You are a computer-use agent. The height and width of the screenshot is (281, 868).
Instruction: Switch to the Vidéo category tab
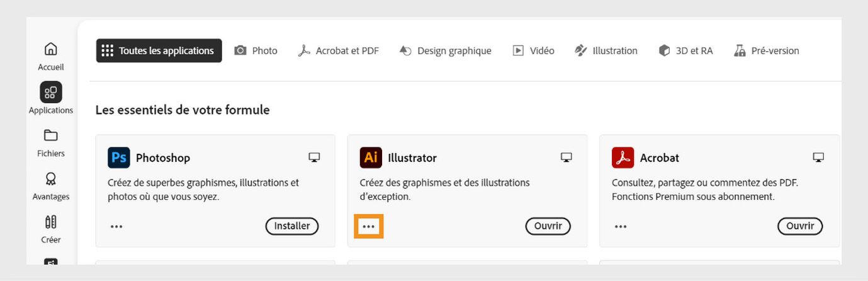[x=533, y=50]
